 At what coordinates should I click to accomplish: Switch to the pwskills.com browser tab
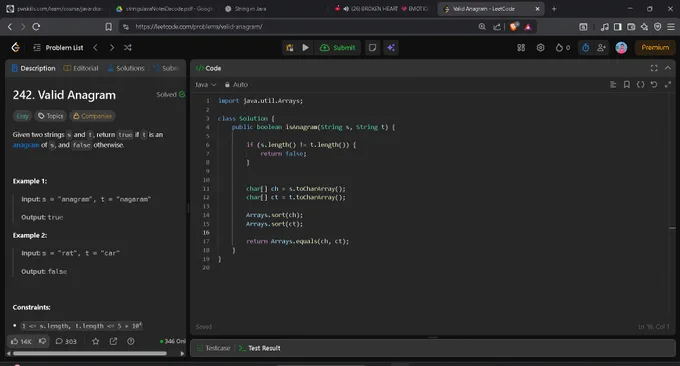[55, 9]
